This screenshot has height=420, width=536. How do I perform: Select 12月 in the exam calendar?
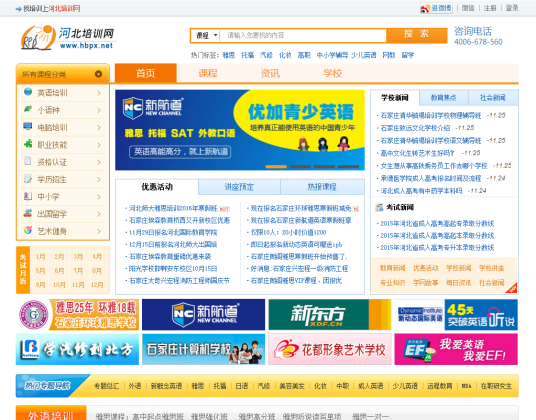[x=97, y=285]
